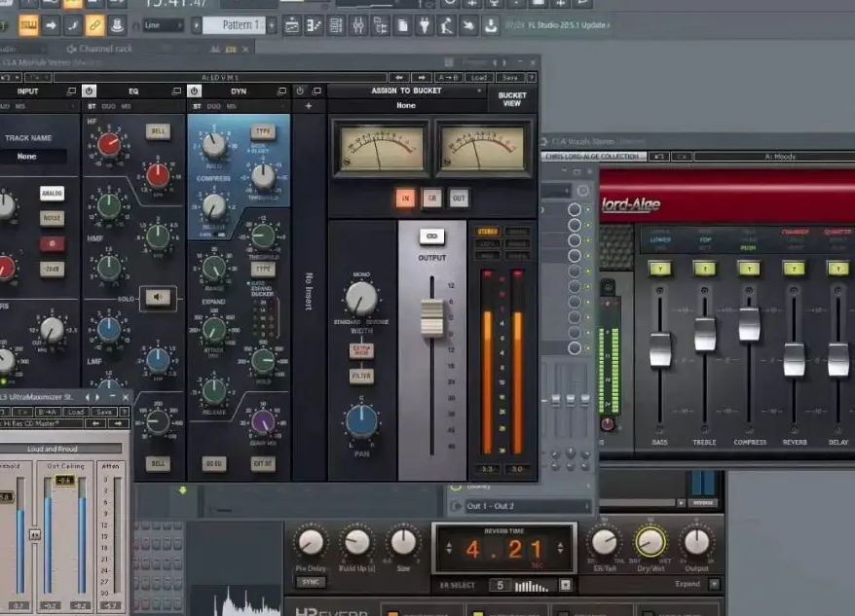Viewport: 855px width, 616px height.
Task: Click Save in CLA MixHub toolbar
Action: (510, 78)
